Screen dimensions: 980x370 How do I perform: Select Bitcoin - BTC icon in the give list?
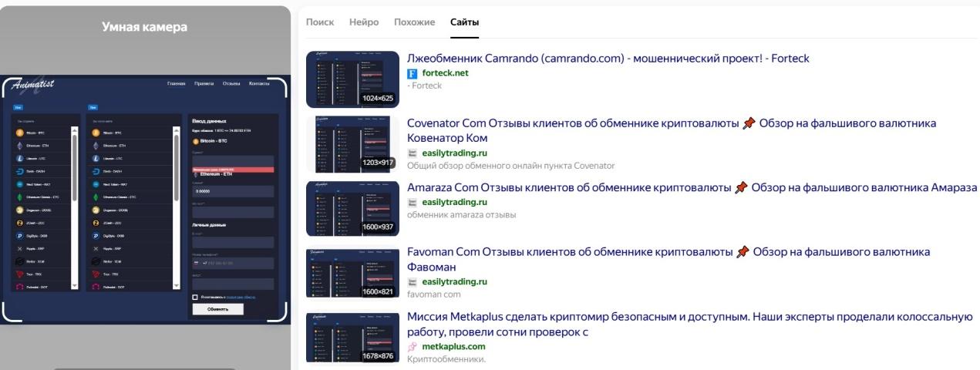[x=19, y=133]
